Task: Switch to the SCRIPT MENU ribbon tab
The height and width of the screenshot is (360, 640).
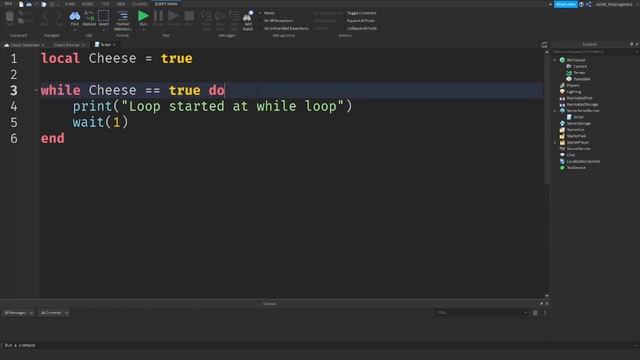Action: 166,4
